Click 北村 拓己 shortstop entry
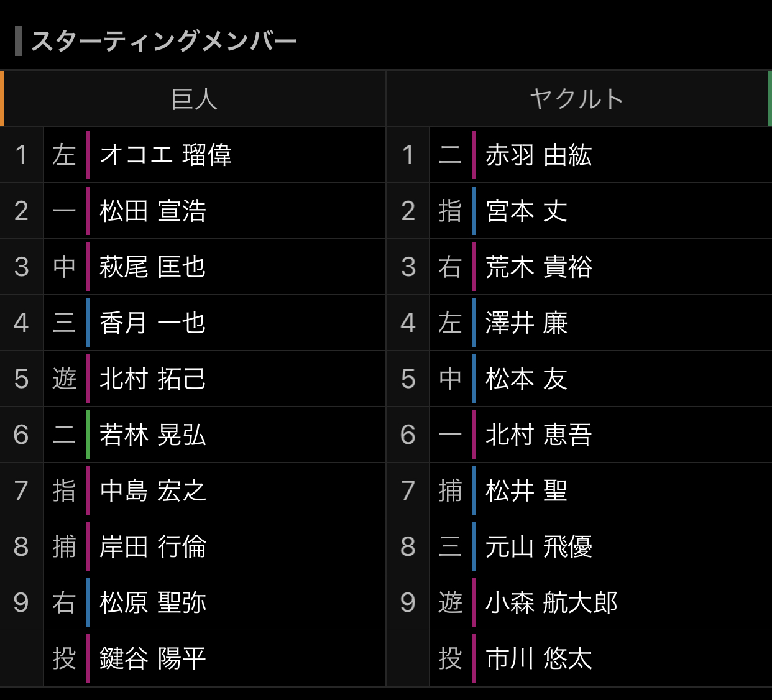This screenshot has width=772, height=700. point(152,379)
